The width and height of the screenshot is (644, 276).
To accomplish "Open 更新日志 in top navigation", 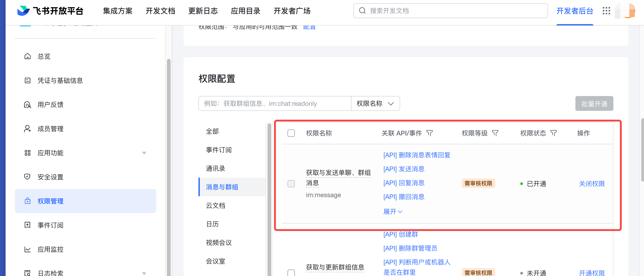I will (x=203, y=11).
